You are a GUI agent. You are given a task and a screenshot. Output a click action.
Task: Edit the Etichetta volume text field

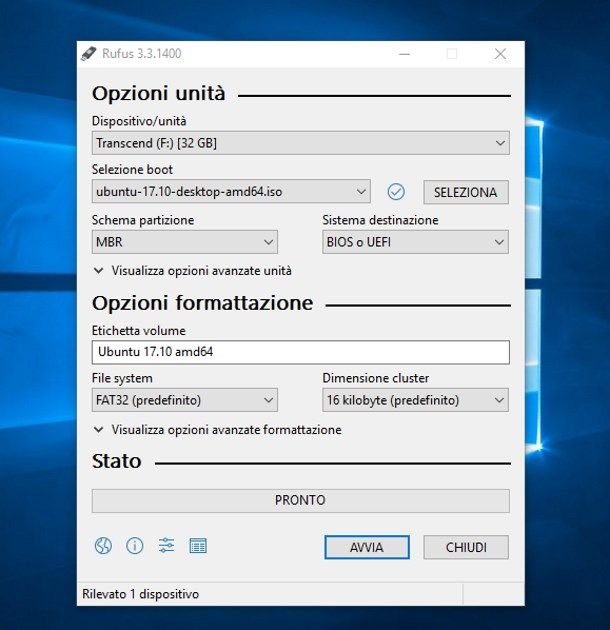pyautogui.click(x=301, y=352)
